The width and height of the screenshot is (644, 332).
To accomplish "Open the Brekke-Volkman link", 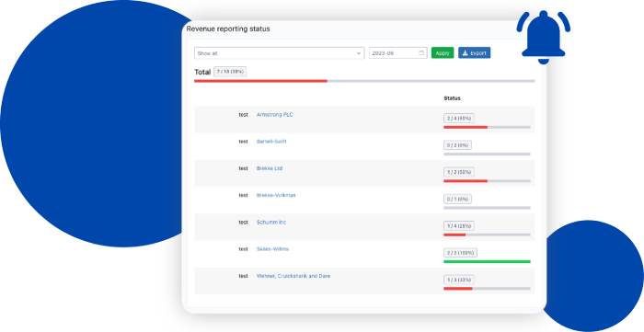I will click(x=276, y=195).
